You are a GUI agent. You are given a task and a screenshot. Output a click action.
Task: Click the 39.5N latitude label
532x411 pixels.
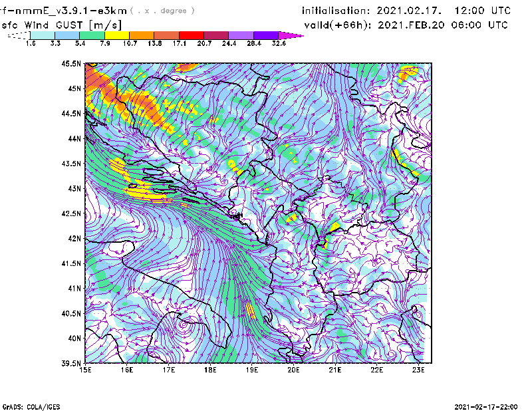(x=71, y=364)
